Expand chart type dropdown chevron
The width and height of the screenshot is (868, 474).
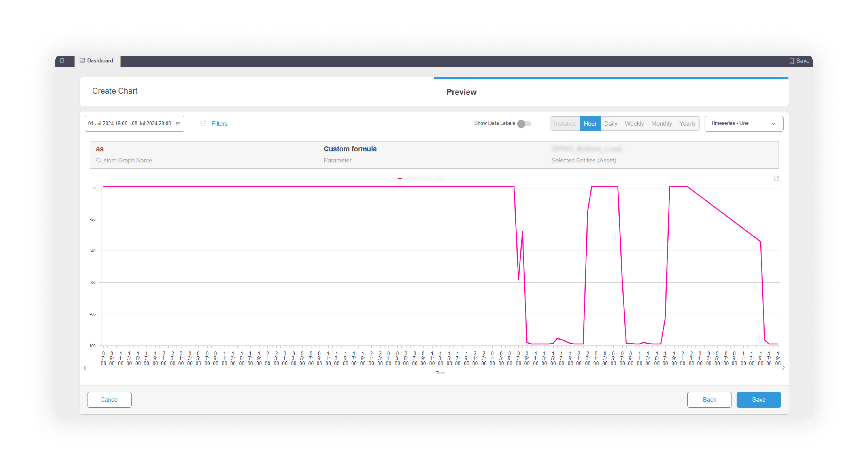point(773,124)
